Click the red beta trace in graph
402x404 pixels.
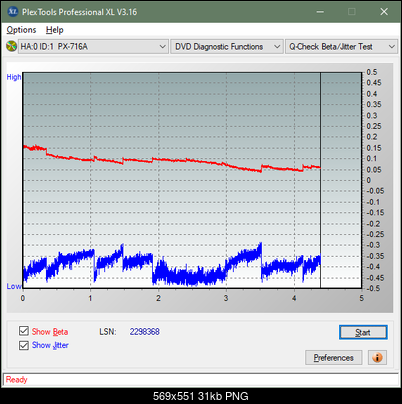[x=173, y=161]
